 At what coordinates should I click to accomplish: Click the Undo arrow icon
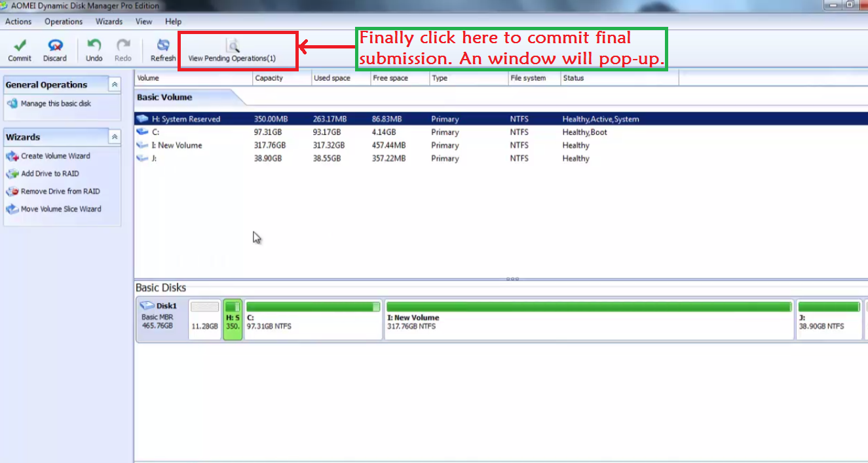pyautogui.click(x=94, y=45)
